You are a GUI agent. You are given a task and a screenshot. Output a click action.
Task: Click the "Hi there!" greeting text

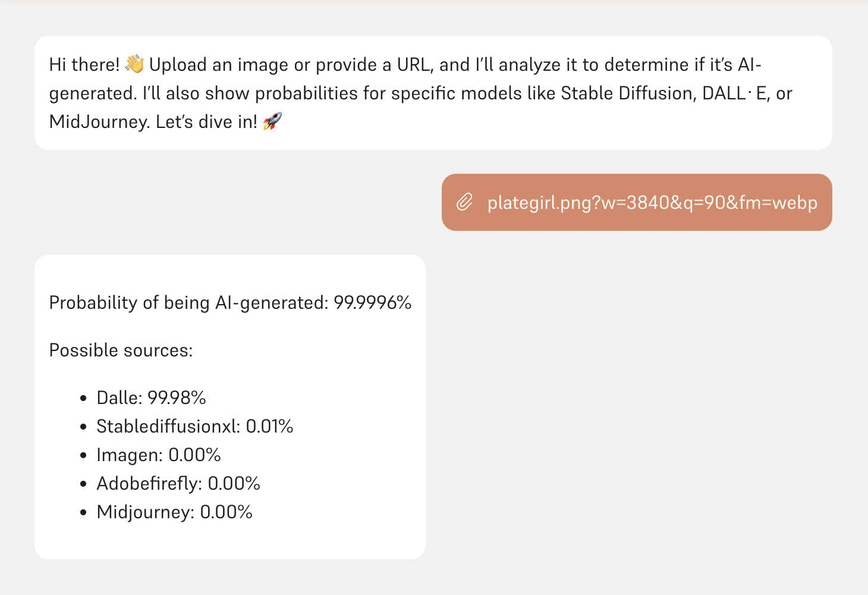[84, 64]
